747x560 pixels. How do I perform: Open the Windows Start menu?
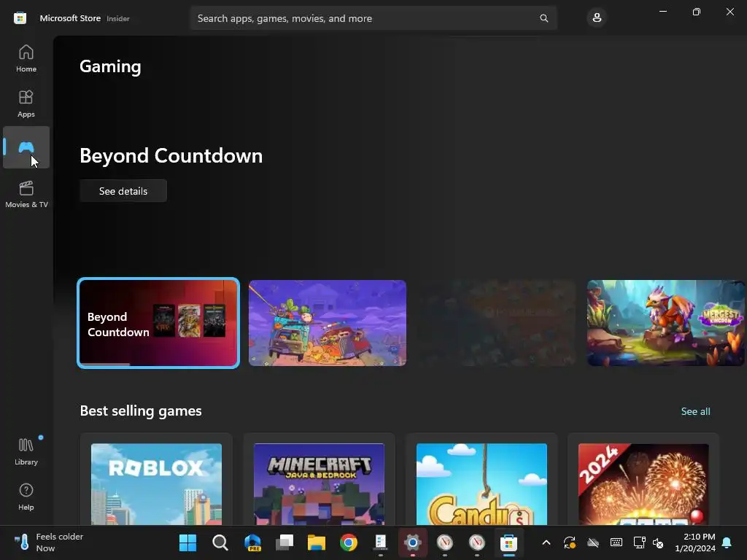[x=187, y=542]
